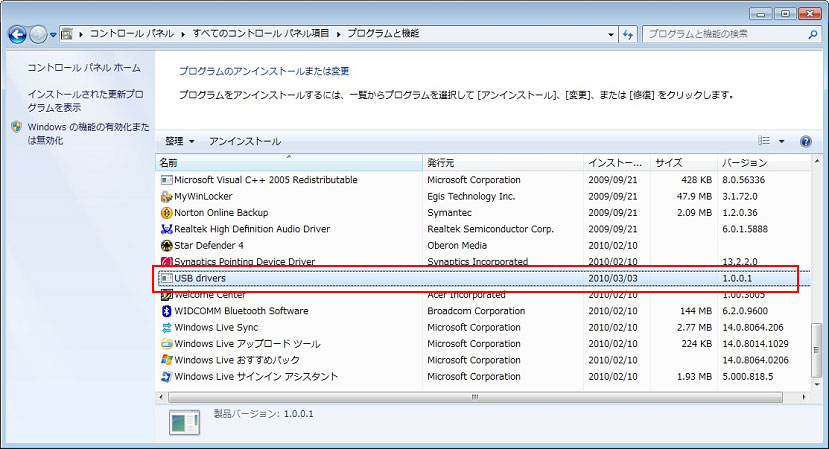Click Norton Online Backup name text
Viewport: 829px width, 449px height.
[x=221, y=213]
